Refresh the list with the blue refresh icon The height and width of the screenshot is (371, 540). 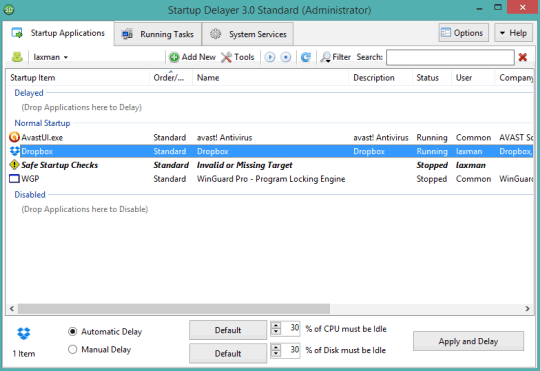pyautogui.click(x=306, y=57)
